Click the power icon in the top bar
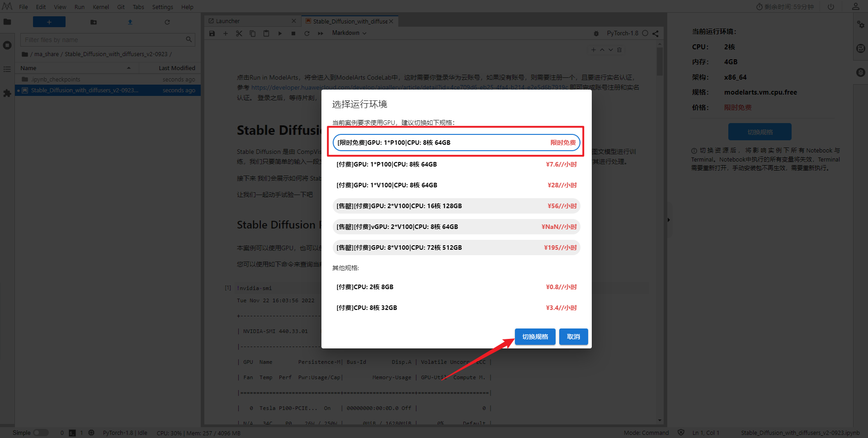Screen dimensions: 868x438 (831, 7)
